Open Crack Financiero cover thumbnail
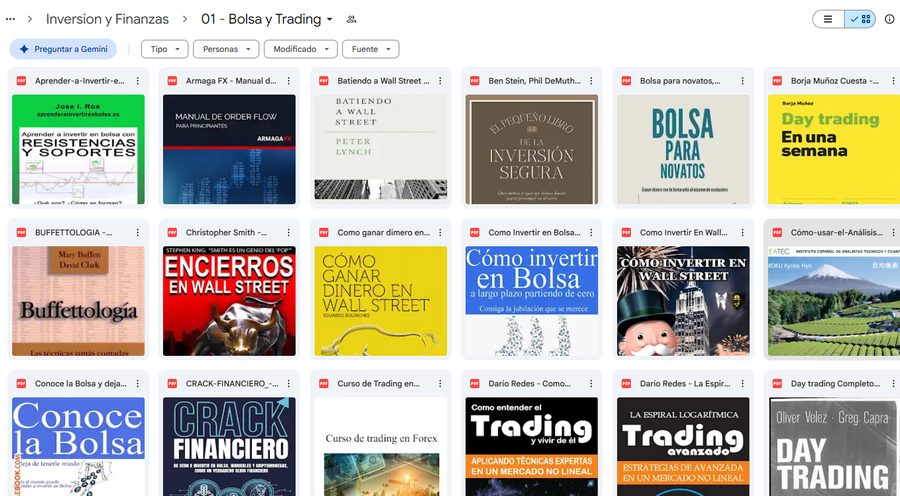The image size is (900, 496). pyautogui.click(x=229, y=447)
